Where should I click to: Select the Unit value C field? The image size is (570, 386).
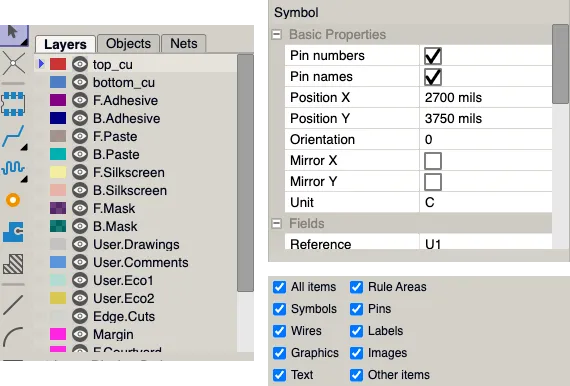pyautogui.click(x=486, y=202)
